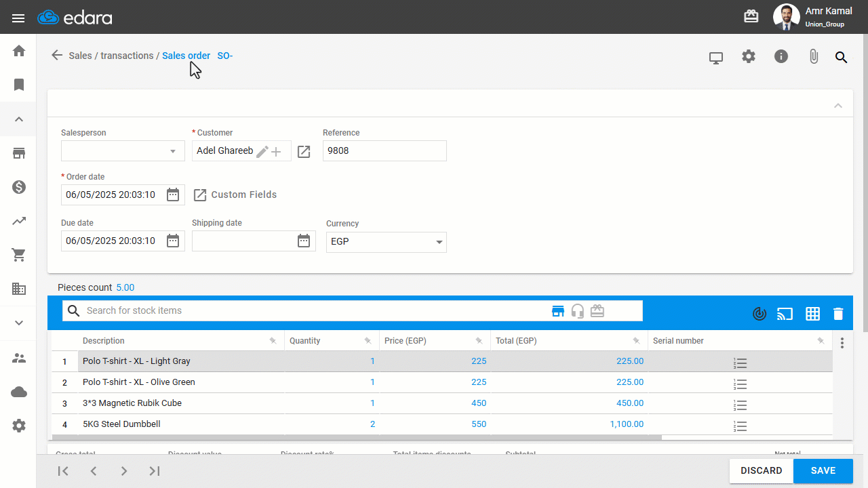
Task: Open the building sidebar icon
Action: click(x=19, y=289)
